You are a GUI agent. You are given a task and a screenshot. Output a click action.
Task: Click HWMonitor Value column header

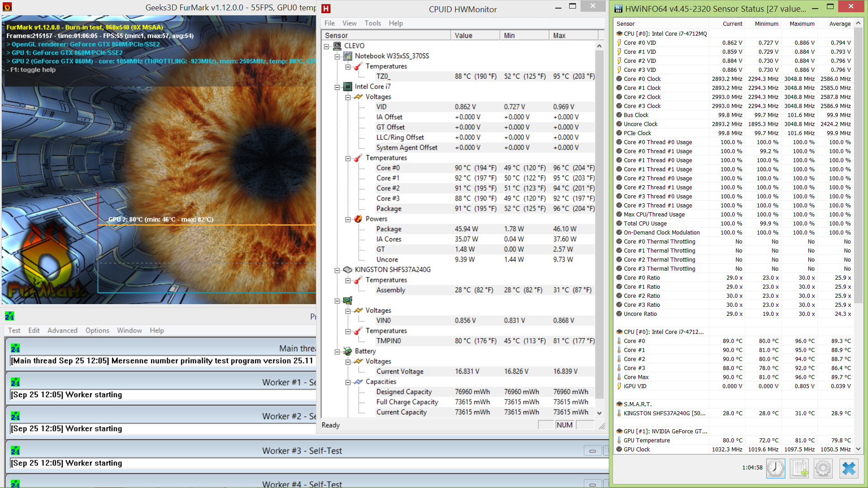pos(475,35)
